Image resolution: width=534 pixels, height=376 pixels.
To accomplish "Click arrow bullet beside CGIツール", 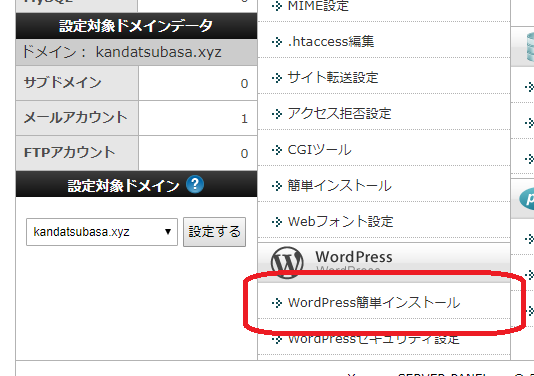I will point(277,150).
